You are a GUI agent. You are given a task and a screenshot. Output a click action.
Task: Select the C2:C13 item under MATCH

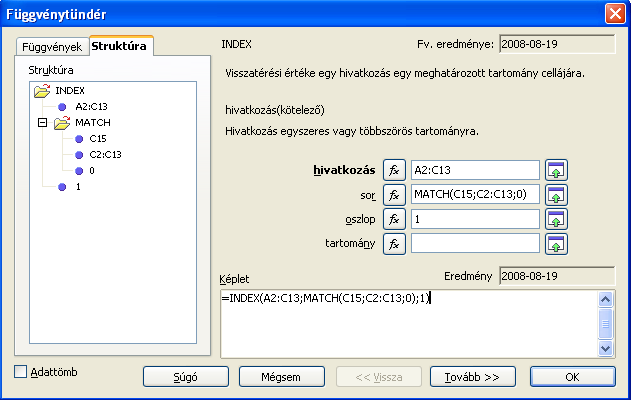click(105, 155)
